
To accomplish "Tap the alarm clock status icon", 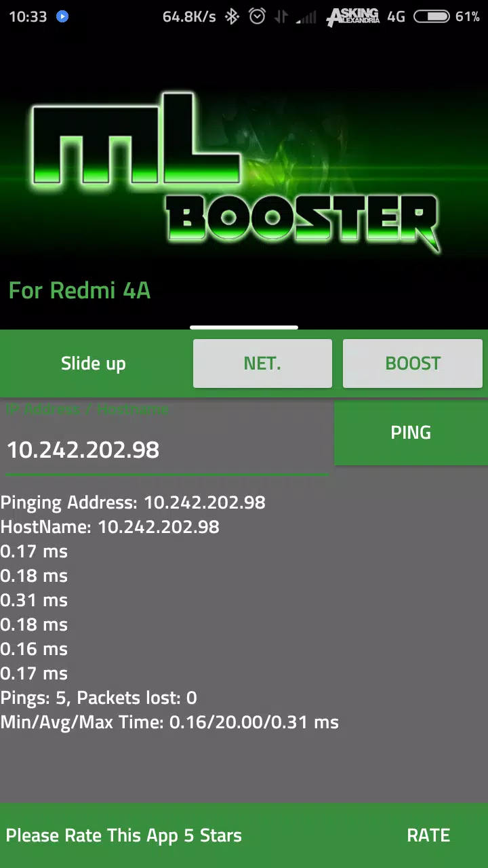I will [257, 16].
